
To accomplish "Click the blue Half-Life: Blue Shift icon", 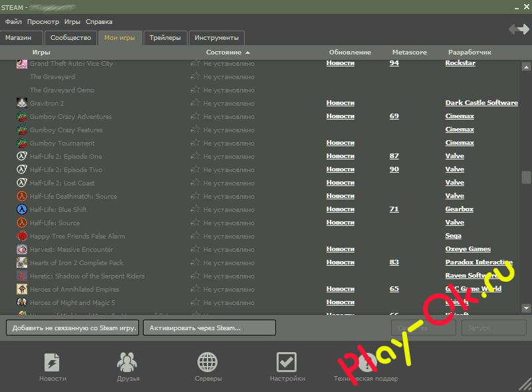I will (22, 209).
